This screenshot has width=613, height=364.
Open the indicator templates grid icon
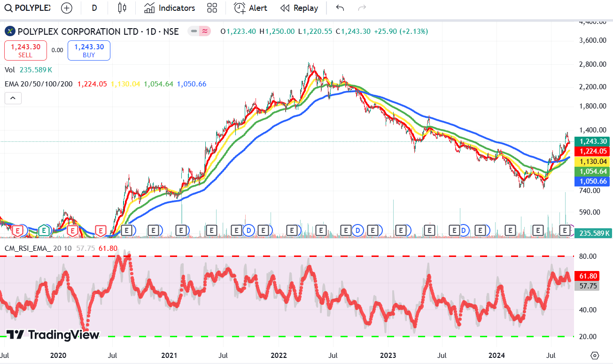(212, 8)
